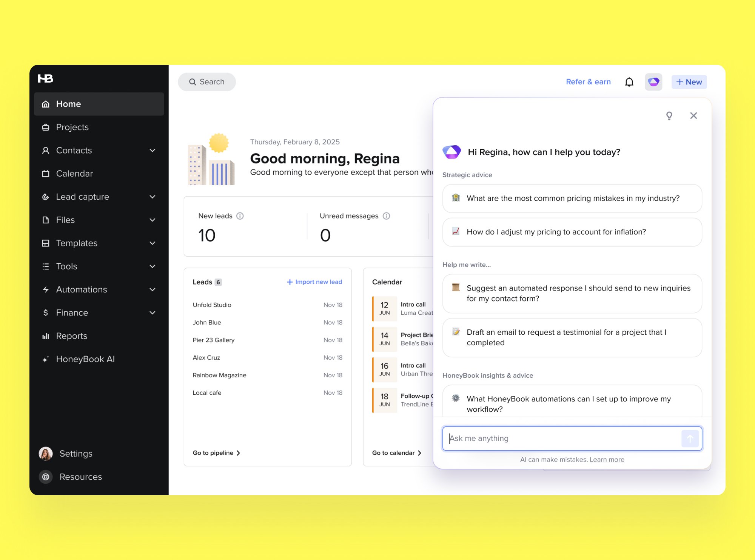755x560 pixels.
Task: Click the Refer & earn link
Action: point(588,82)
